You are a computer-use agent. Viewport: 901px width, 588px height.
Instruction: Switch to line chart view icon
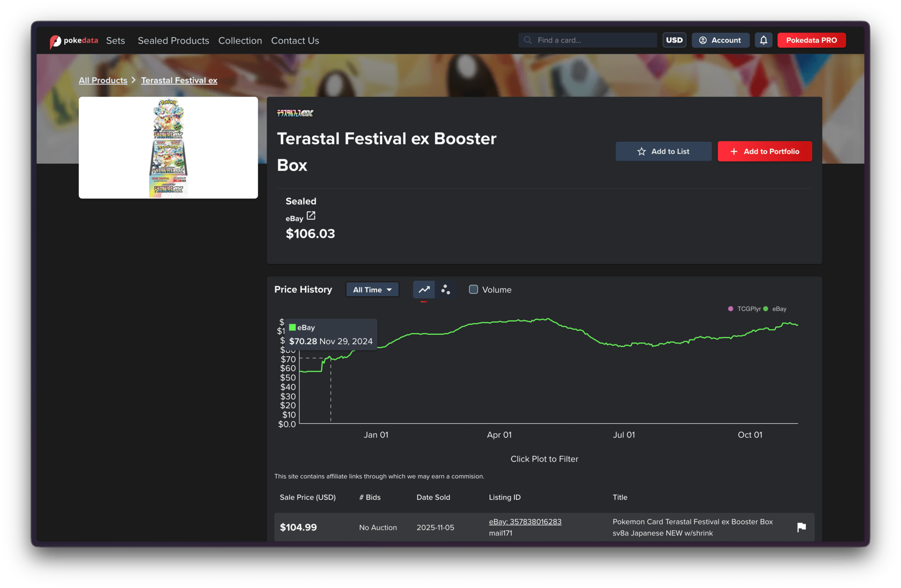424,290
